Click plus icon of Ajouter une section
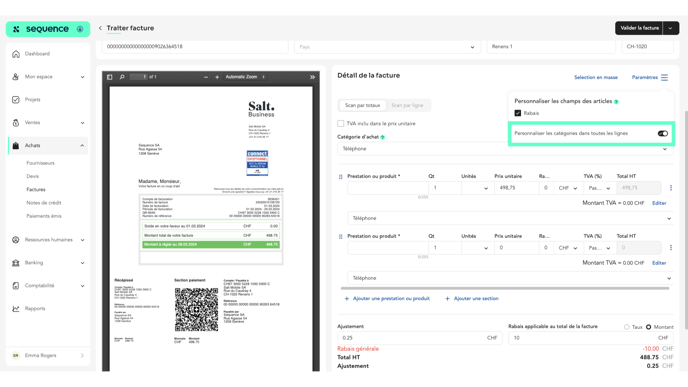This screenshot has width=688, height=387. (448, 298)
